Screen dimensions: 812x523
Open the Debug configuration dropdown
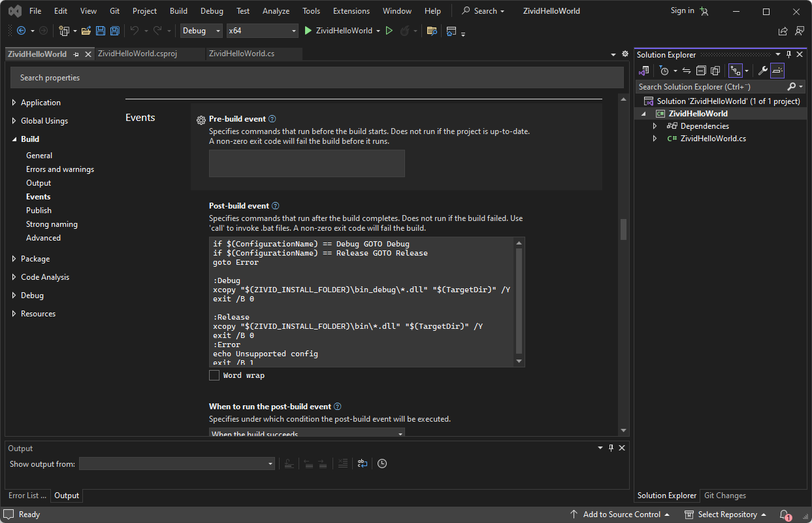pyautogui.click(x=202, y=31)
